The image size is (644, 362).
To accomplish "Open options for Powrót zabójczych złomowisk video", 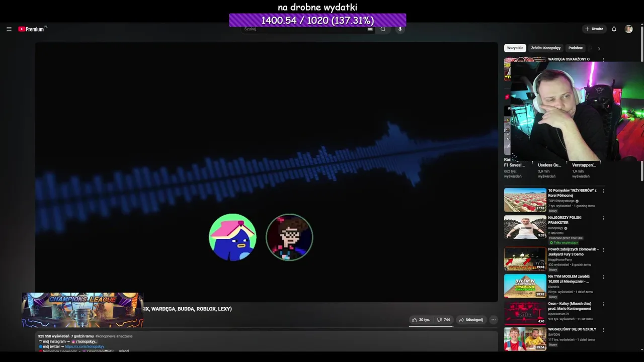I will (603, 250).
